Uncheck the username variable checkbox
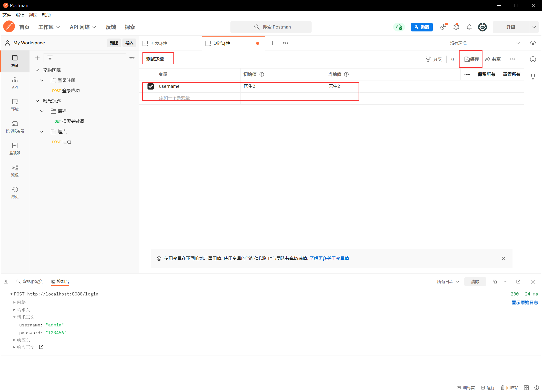 coord(151,86)
